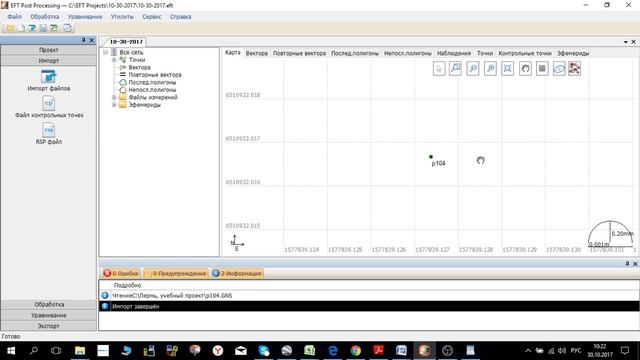Expand the Файлы измерений tree node
Screen dimensions: 640x360
[114, 98]
